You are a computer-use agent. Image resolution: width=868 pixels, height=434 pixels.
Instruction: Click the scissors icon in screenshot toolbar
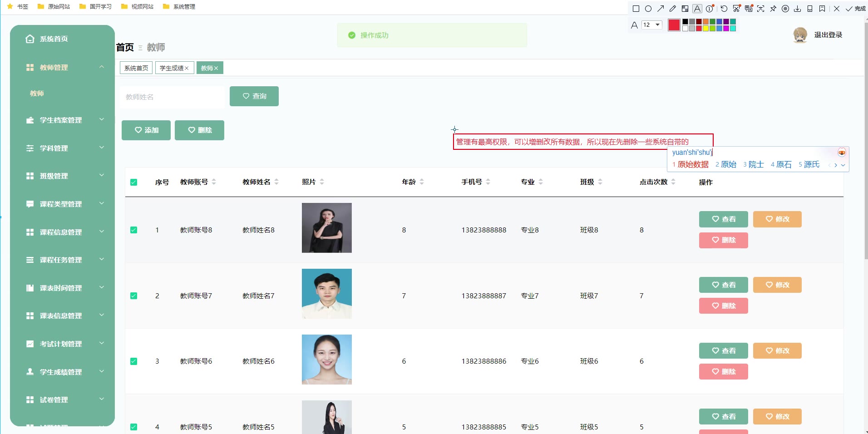736,9
